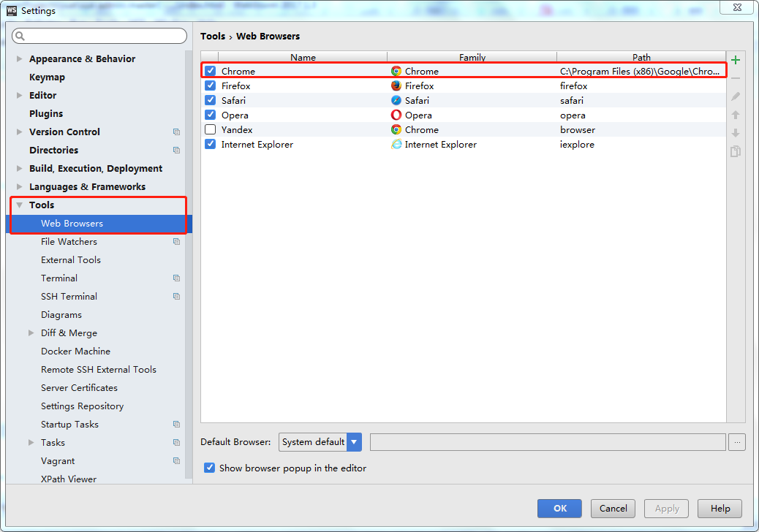Open Settings Repository page
The height and width of the screenshot is (532, 759).
83,406
